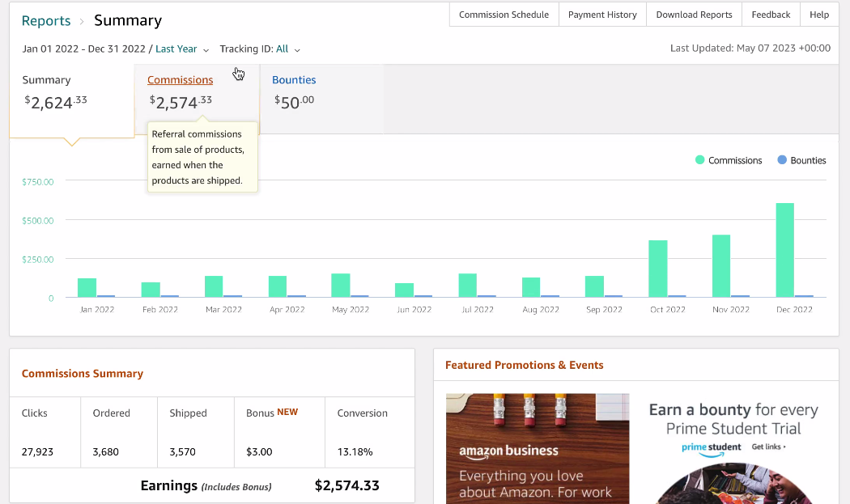Click the Aug 2022 commissions bar

point(531,287)
